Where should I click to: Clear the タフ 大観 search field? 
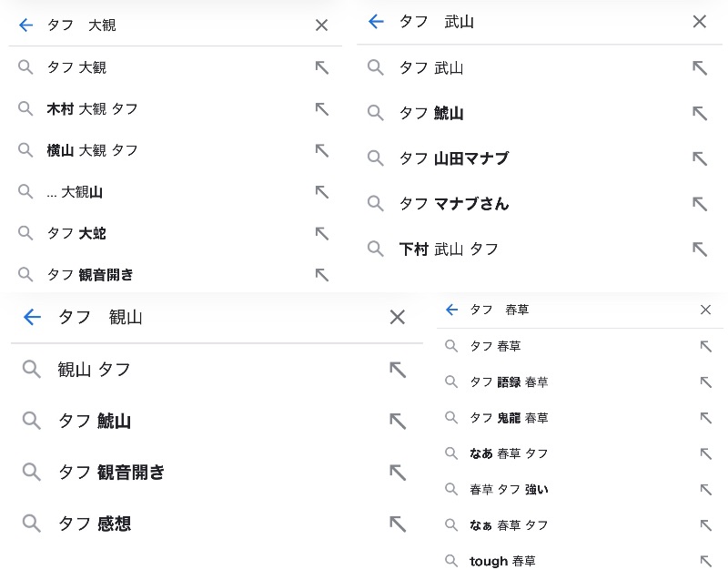coord(321,25)
